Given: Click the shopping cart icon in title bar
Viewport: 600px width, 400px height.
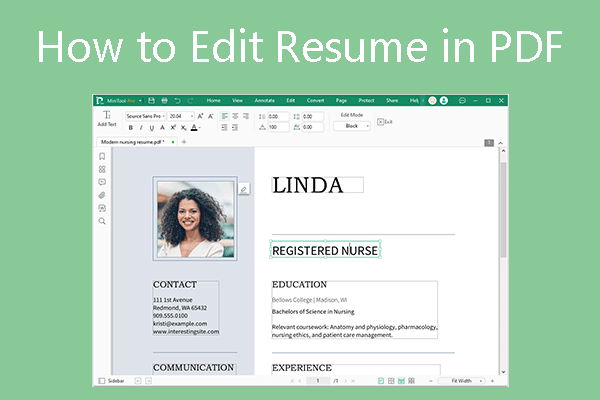Looking at the screenshot, I should coord(432,100).
